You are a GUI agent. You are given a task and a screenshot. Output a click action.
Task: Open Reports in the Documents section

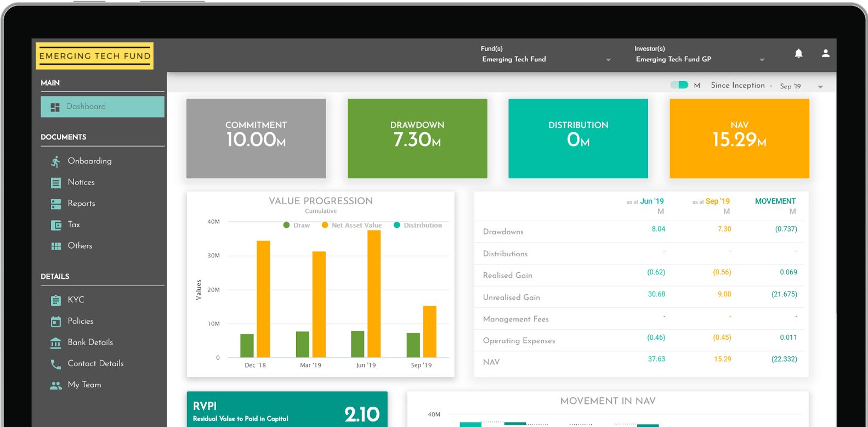coord(81,204)
